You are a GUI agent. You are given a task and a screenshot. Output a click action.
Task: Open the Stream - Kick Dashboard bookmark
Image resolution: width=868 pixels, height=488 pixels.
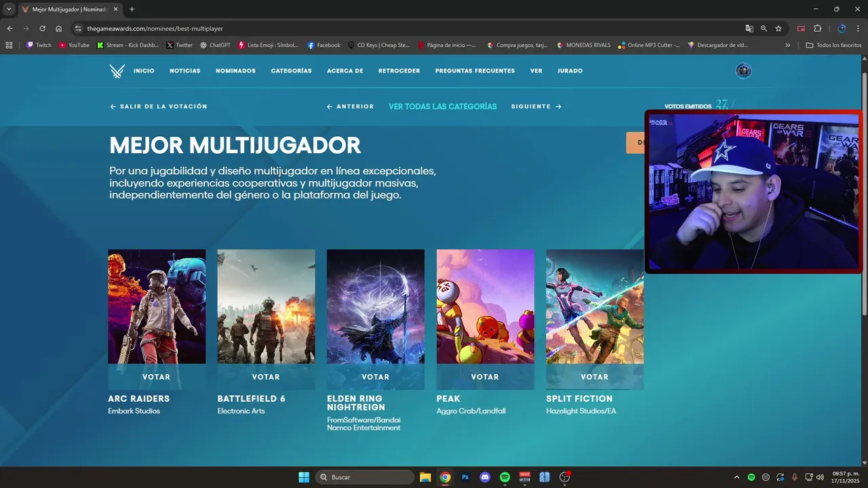[x=127, y=45]
